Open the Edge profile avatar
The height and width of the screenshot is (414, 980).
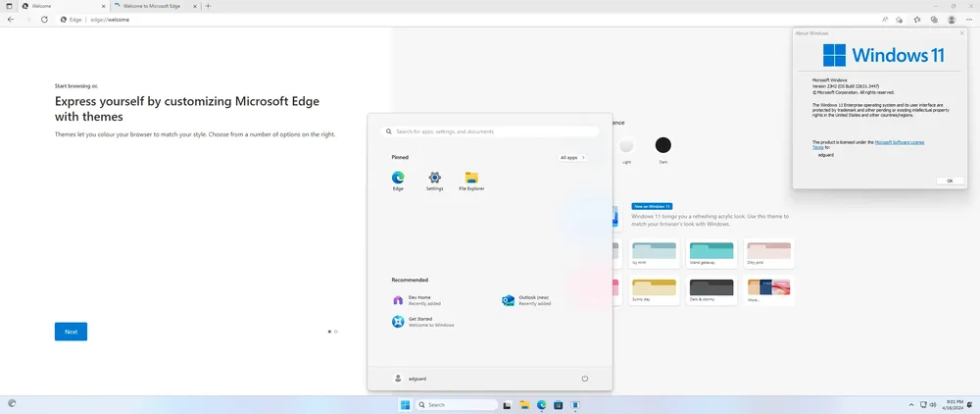952,20
